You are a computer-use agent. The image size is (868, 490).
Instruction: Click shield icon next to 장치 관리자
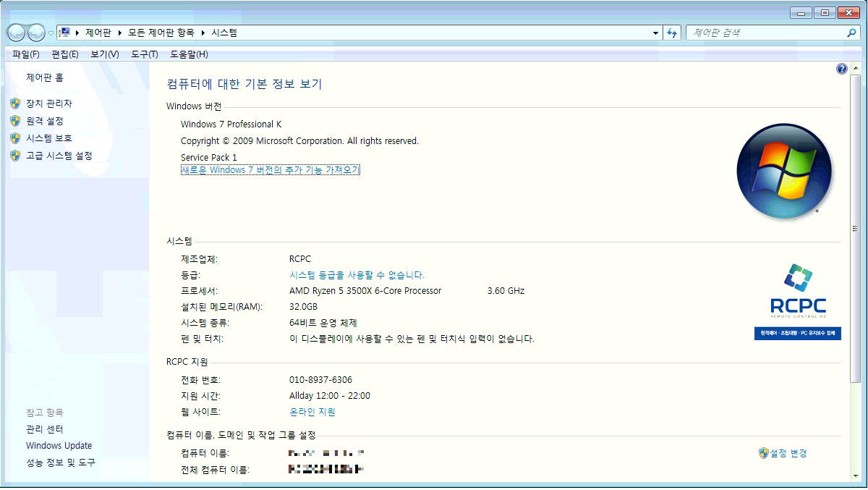(x=15, y=104)
